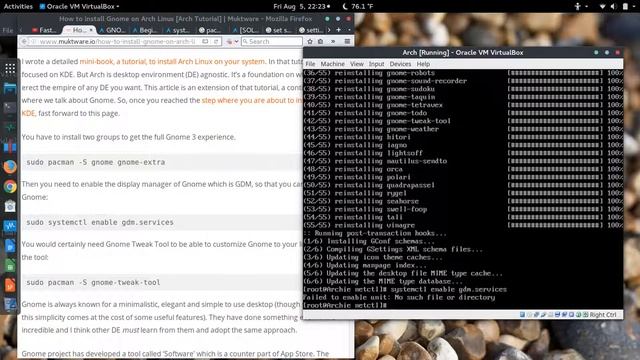This screenshot has height=360, width=640.
Task: Click VirtualBox hard disk activity status icon
Action: 522,314
